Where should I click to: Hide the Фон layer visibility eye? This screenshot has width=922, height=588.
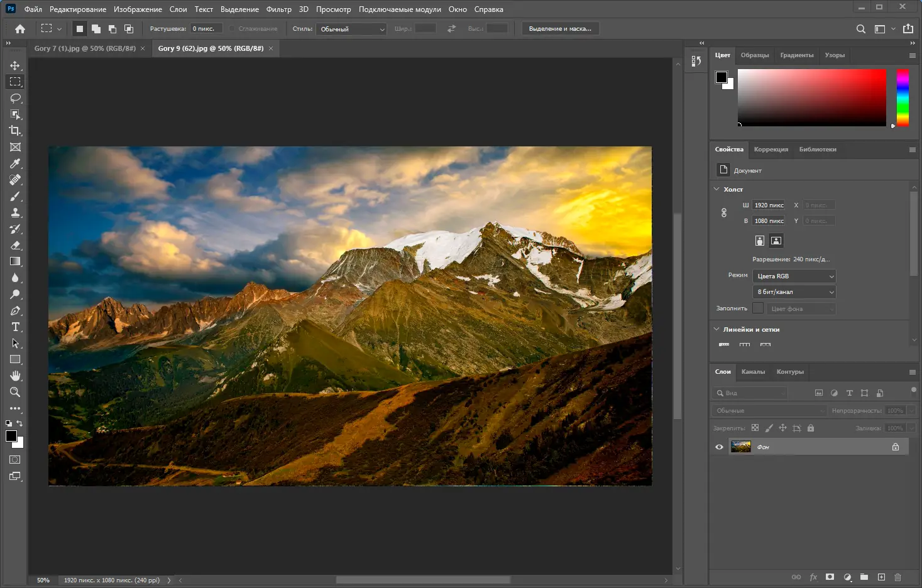[x=720, y=447]
